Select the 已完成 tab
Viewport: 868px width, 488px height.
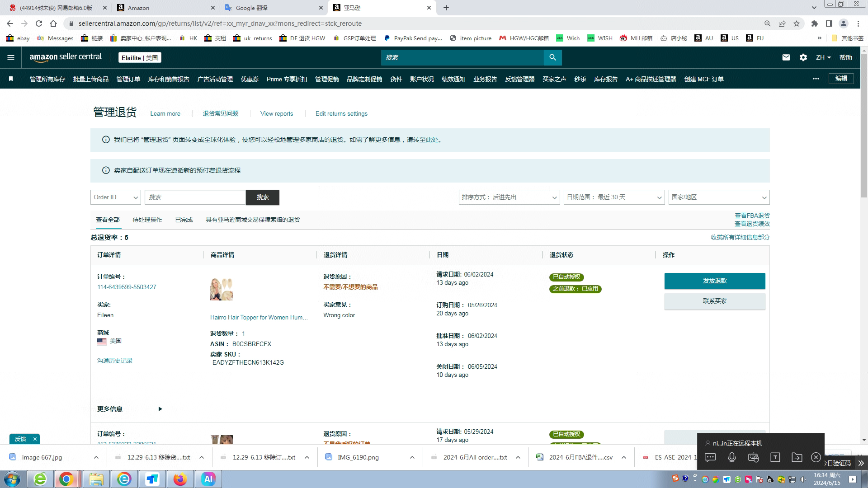point(184,220)
